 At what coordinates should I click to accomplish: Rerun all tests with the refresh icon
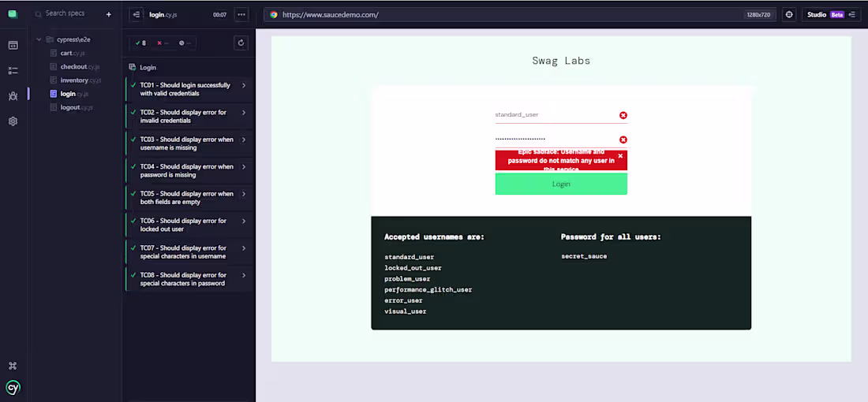[241, 43]
